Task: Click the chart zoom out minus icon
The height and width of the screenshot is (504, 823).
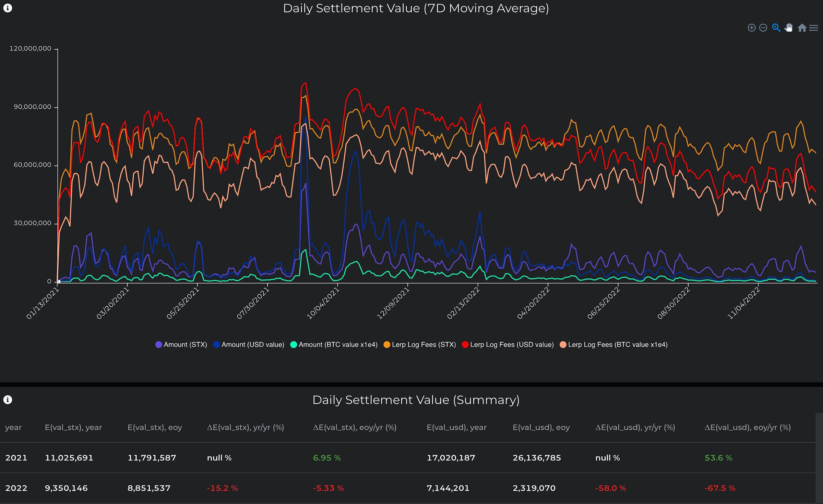Action: pos(763,28)
